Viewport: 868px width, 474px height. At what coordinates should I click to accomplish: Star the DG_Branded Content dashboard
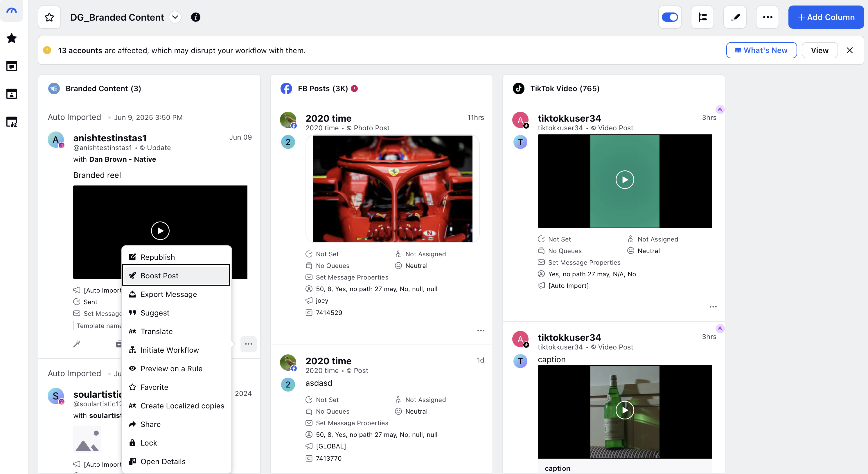pos(50,17)
